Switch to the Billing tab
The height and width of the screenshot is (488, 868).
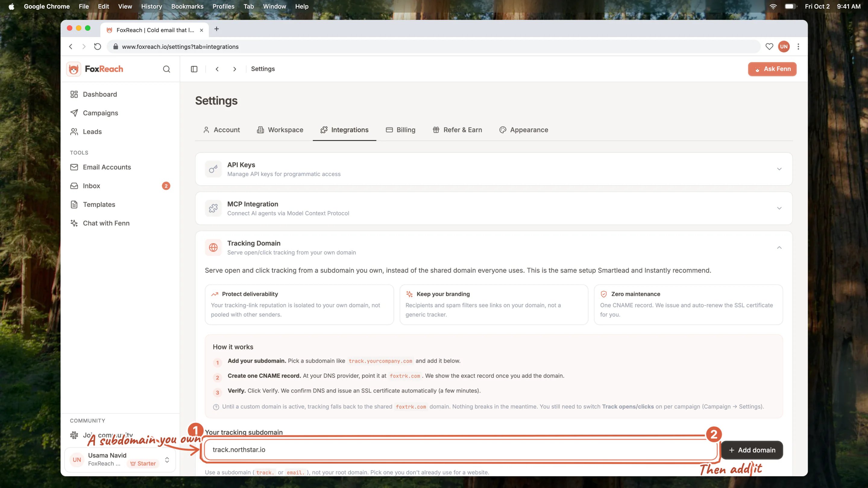(x=401, y=130)
